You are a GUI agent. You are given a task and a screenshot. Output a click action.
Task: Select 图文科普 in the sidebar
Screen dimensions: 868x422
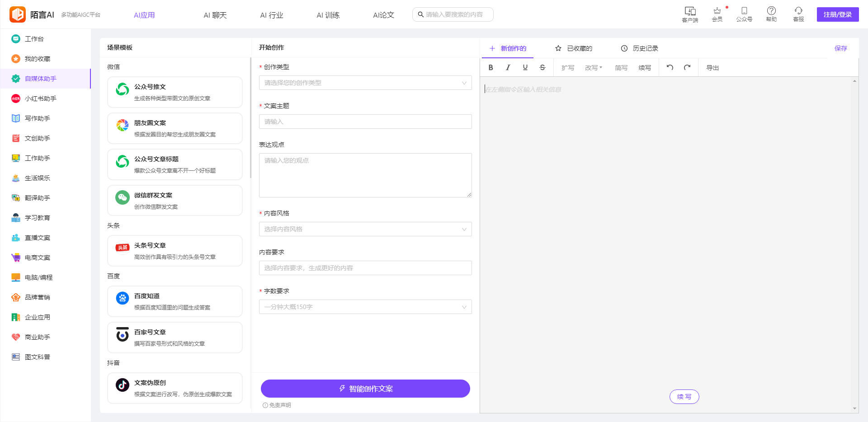pyautogui.click(x=45, y=357)
